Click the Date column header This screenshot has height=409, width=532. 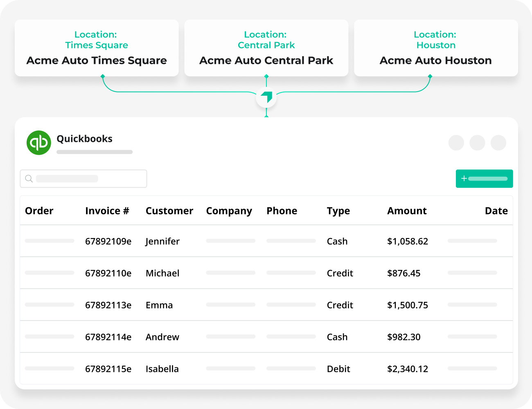point(496,211)
